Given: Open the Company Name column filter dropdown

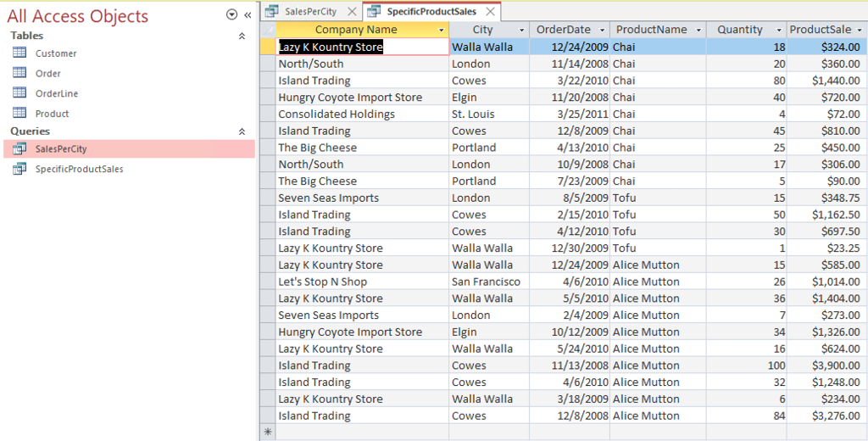Looking at the screenshot, I should 441,30.
